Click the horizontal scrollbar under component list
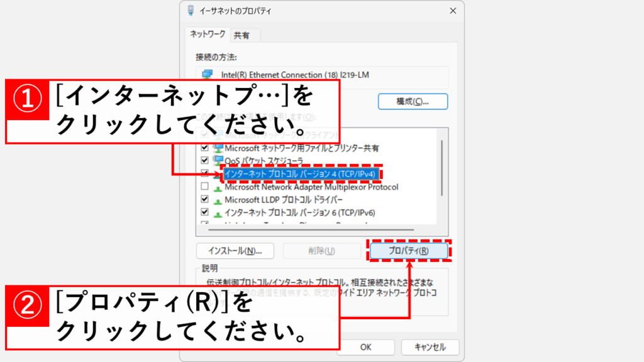 click(x=311, y=230)
